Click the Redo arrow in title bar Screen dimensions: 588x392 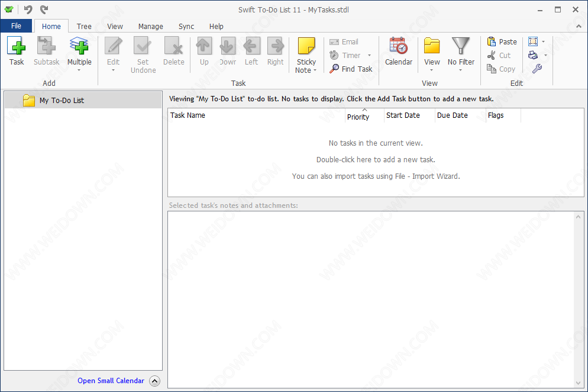tap(44, 9)
